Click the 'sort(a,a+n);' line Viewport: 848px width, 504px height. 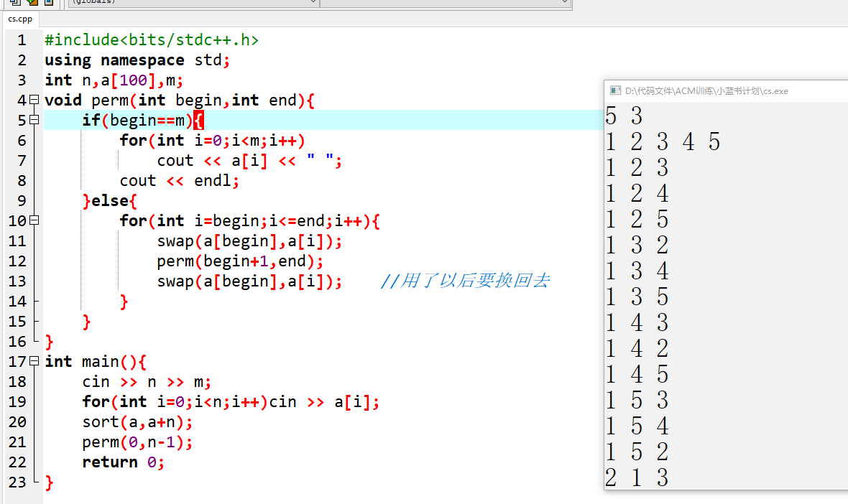[x=137, y=421]
